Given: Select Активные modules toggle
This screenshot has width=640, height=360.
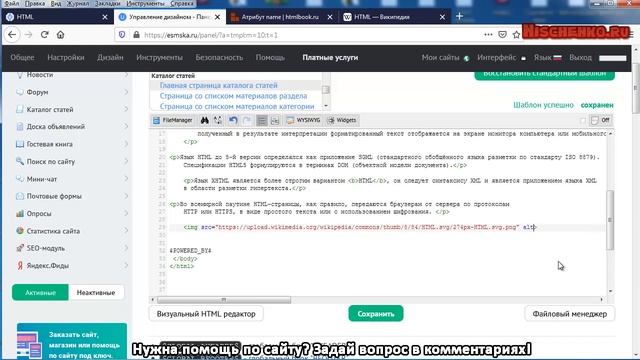Looking at the screenshot, I should click(40, 293).
